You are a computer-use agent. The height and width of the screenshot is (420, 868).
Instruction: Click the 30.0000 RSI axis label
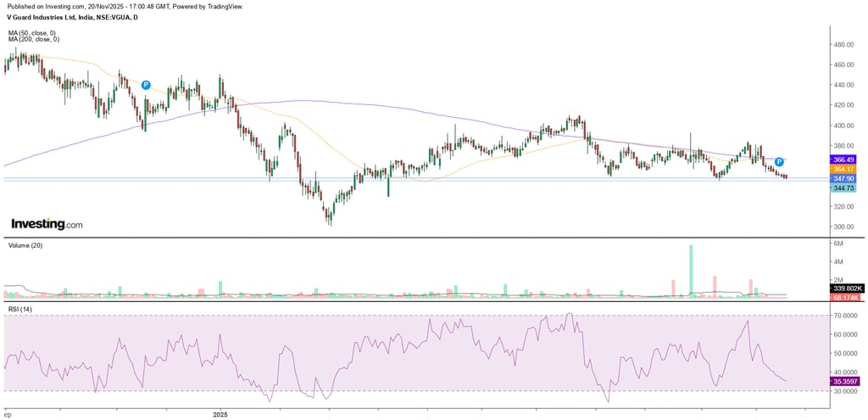846,391
